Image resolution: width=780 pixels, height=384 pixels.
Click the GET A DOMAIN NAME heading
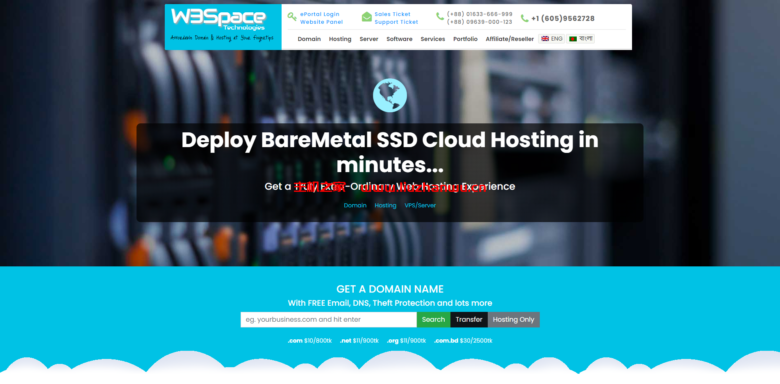click(390, 289)
